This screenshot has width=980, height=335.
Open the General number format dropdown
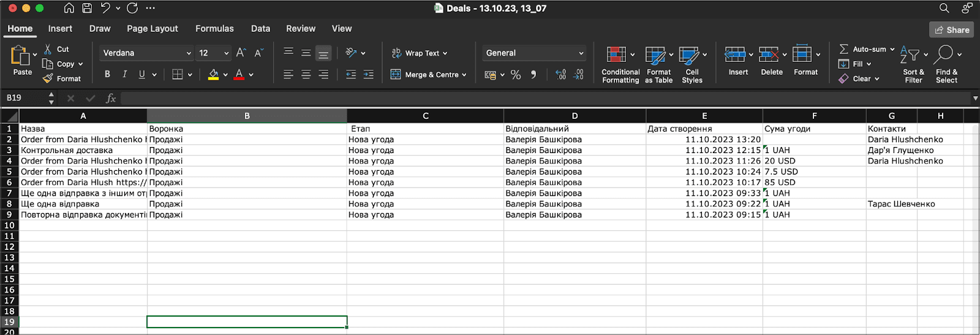[x=581, y=53]
